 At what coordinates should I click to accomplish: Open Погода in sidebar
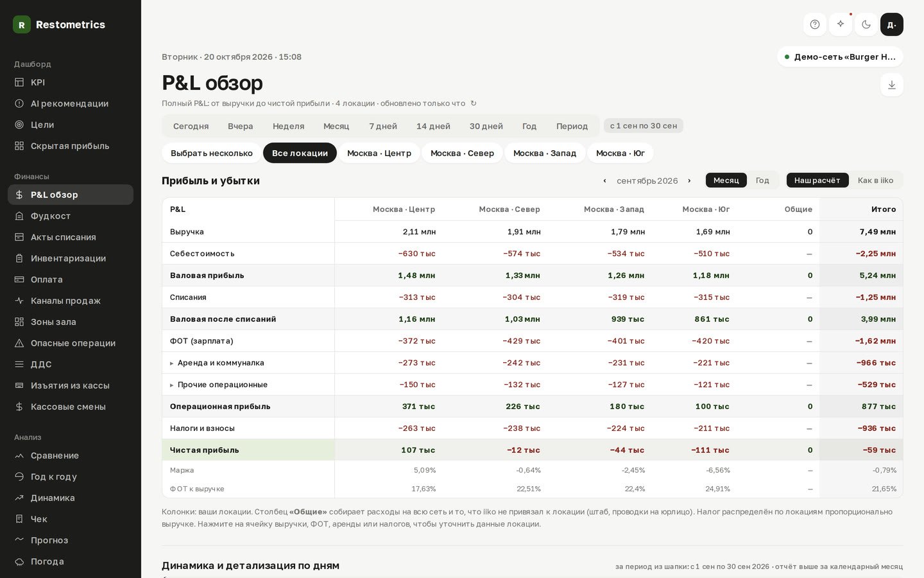tap(71, 561)
